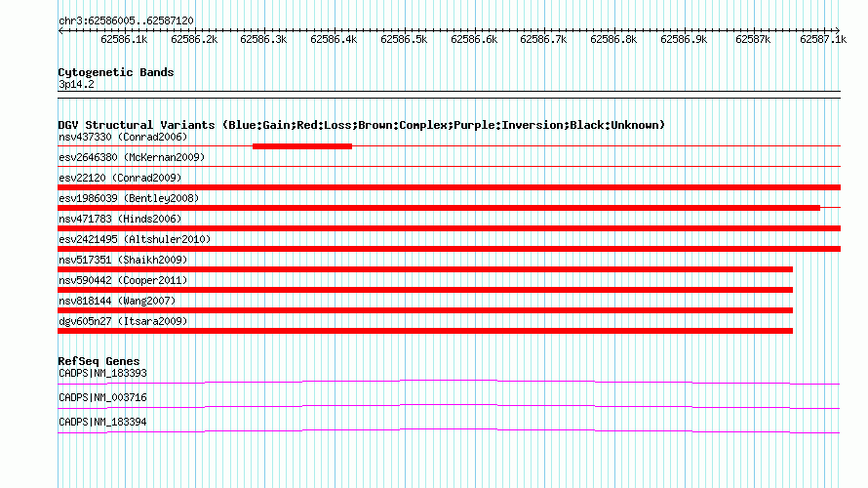Select dgv605n27 (Itsara2009) label

(123, 321)
